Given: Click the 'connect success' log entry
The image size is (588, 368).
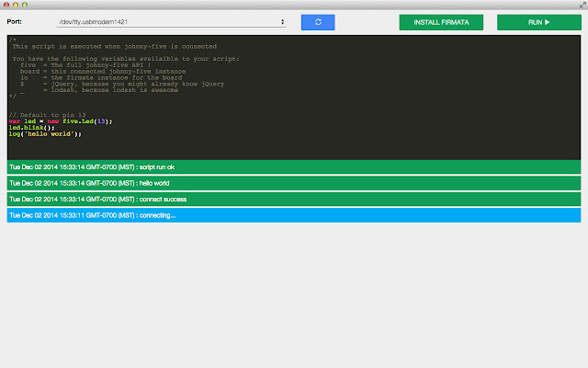Looking at the screenshot, I should point(294,200).
